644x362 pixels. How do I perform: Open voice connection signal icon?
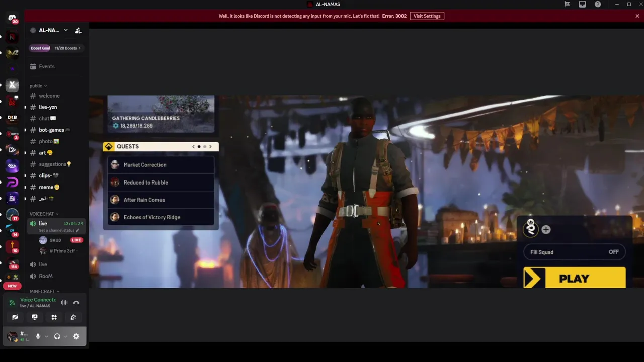tap(12, 303)
